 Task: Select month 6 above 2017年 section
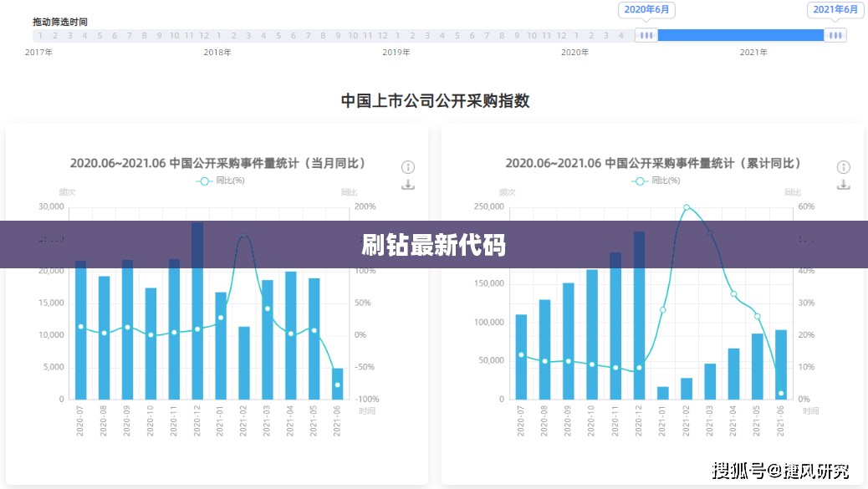(115, 35)
